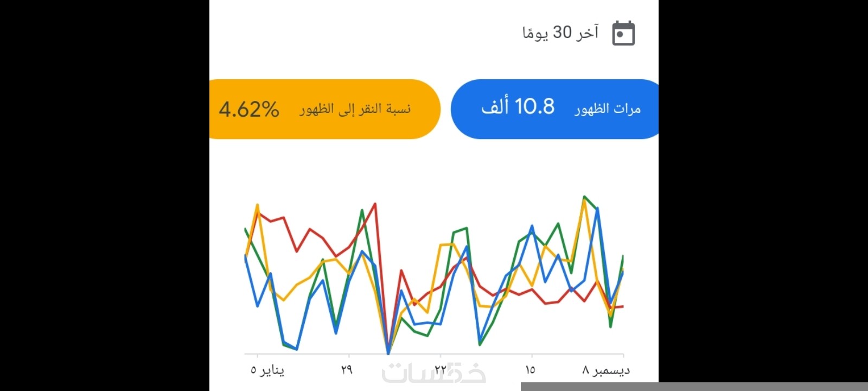Image resolution: width=868 pixels, height=391 pixels.
Task: Select the يناير ٥ axis date label
Action: pos(267,370)
